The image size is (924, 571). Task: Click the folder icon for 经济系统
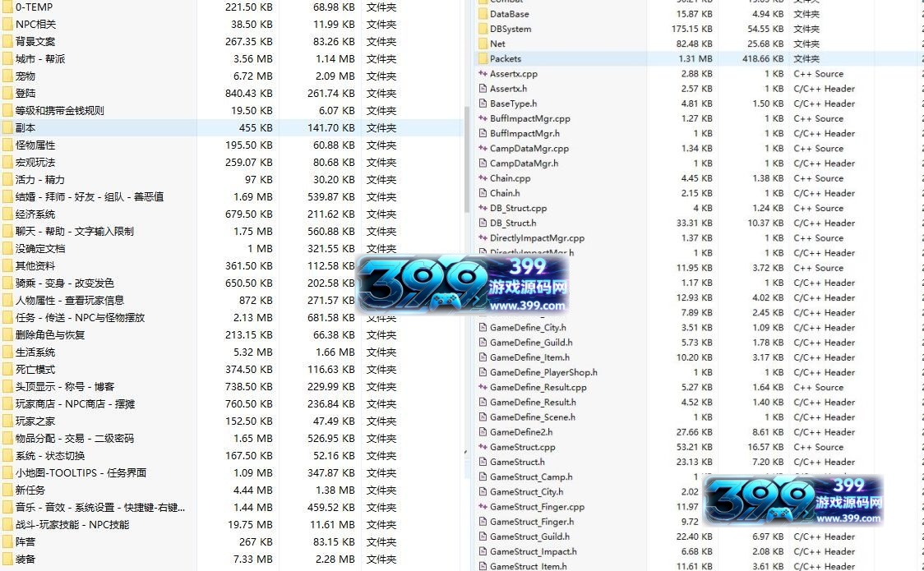tap(7, 214)
